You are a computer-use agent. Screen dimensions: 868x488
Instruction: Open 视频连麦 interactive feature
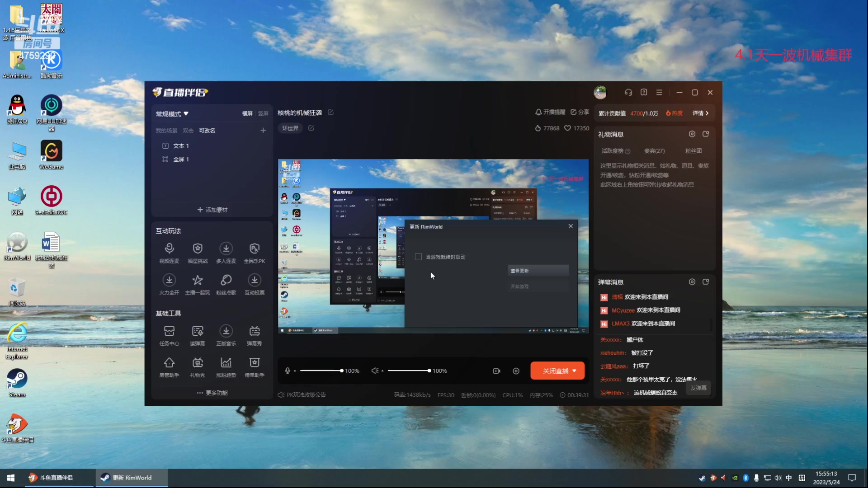click(x=169, y=253)
